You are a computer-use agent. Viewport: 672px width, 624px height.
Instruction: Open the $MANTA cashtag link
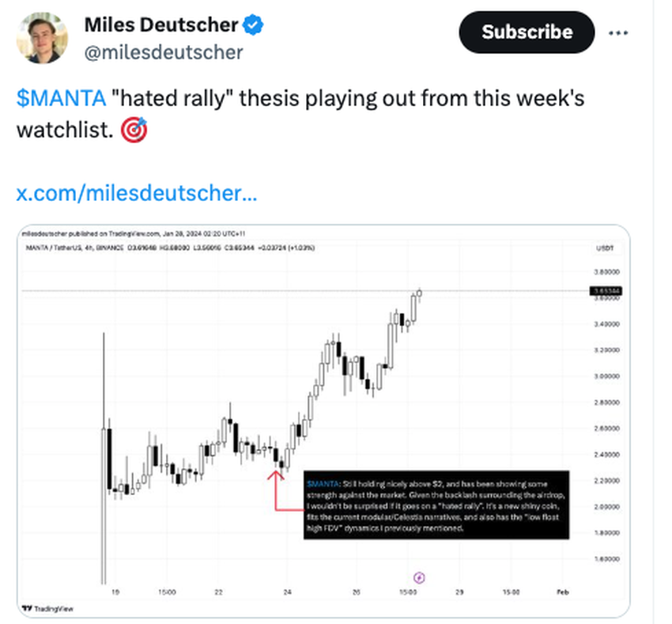point(61,98)
